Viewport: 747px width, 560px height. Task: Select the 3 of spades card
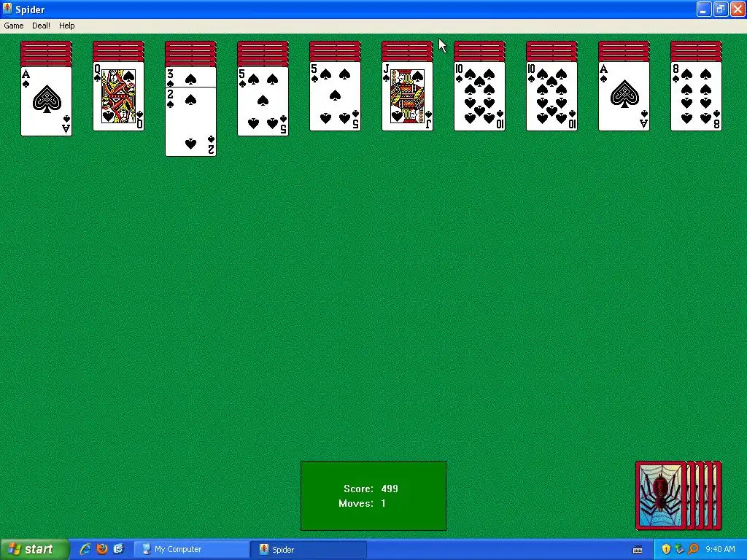pos(190,77)
